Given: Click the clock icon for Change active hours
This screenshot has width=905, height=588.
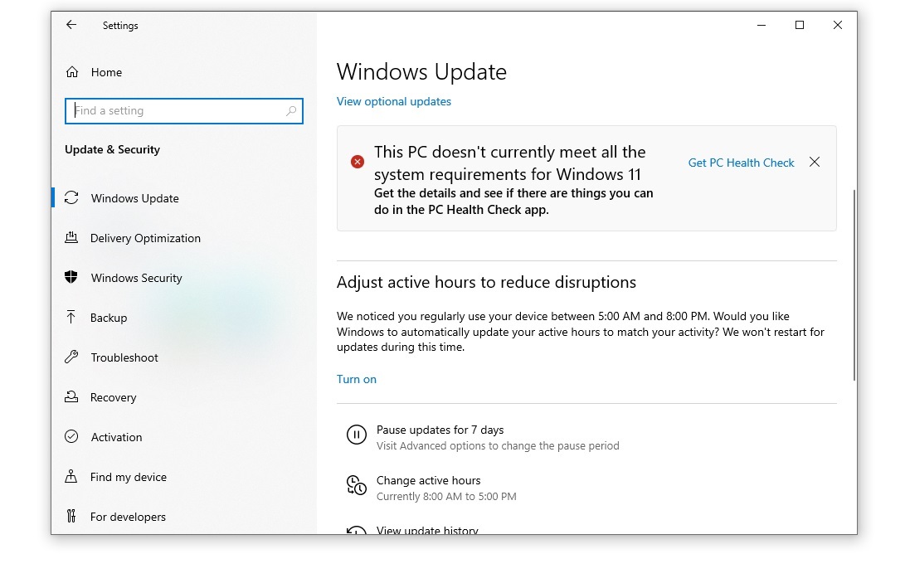Looking at the screenshot, I should tap(356, 485).
